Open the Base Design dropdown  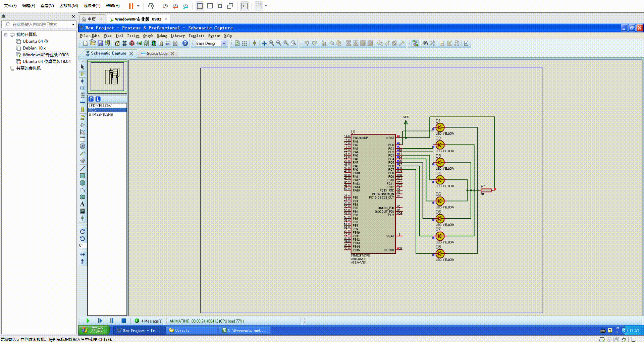(x=224, y=43)
